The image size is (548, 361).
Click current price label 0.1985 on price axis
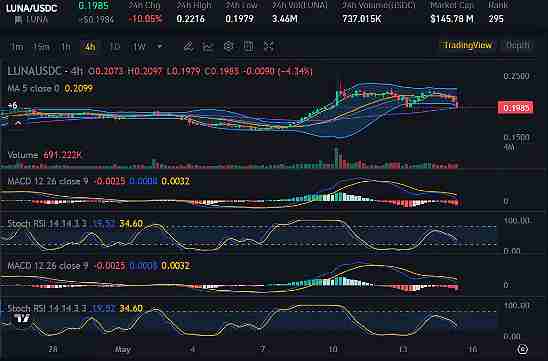click(515, 108)
